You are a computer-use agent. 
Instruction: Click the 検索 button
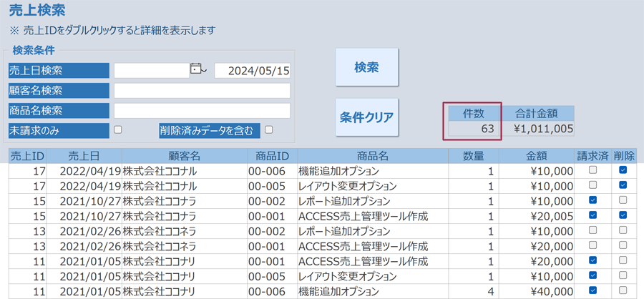(x=366, y=67)
